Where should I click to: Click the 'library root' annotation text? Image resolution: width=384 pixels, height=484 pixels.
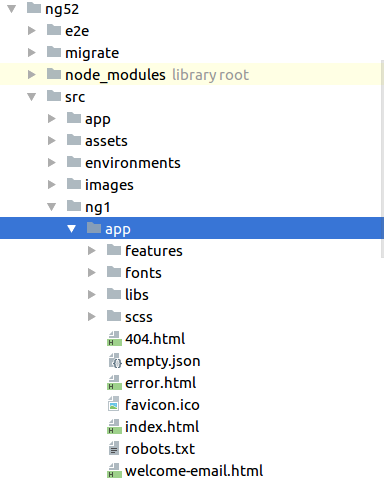click(x=210, y=75)
